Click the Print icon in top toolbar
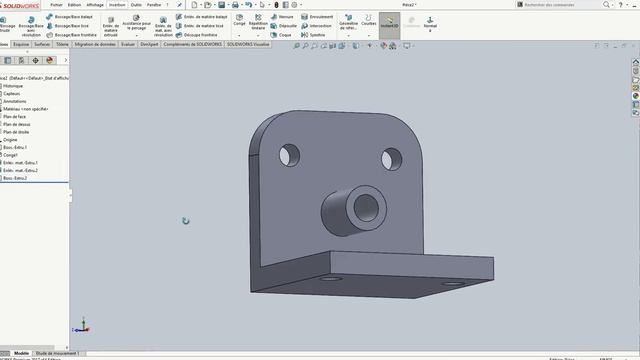This screenshot has width=640, height=360. click(235, 5)
